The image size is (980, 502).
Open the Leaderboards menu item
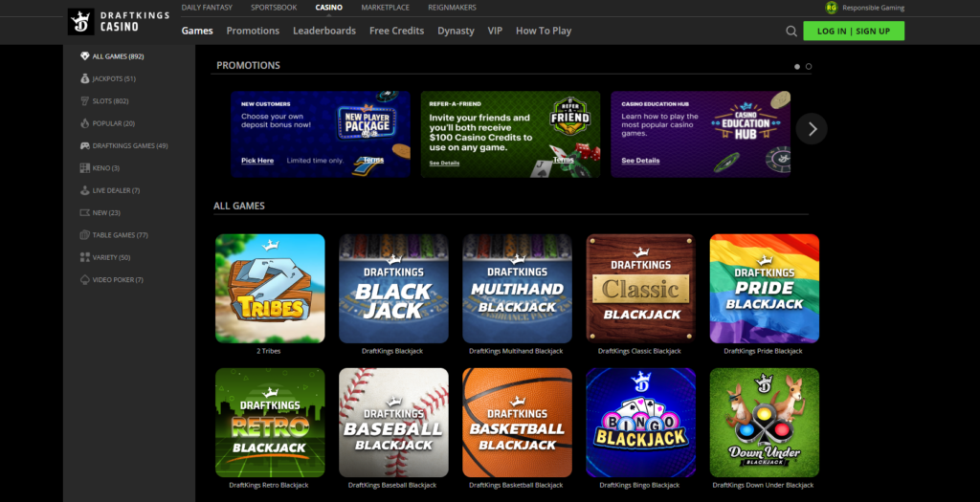[x=324, y=31]
